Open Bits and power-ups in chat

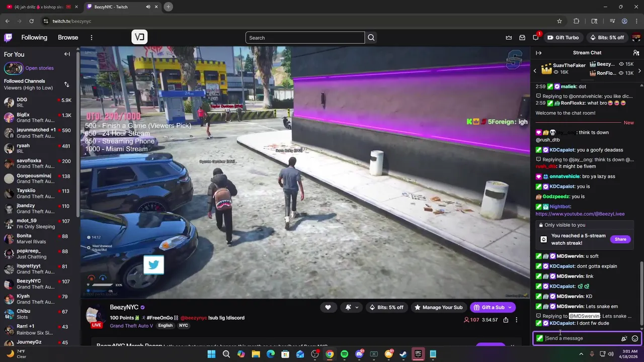[x=624, y=338]
